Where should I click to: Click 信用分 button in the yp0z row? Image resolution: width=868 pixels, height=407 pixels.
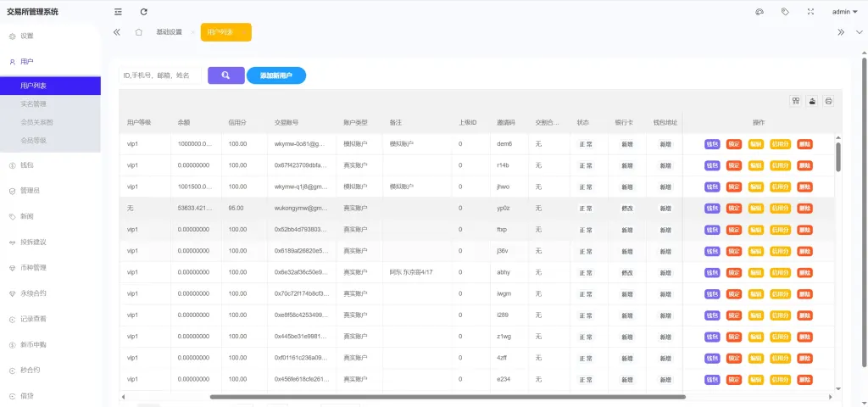pos(781,209)
